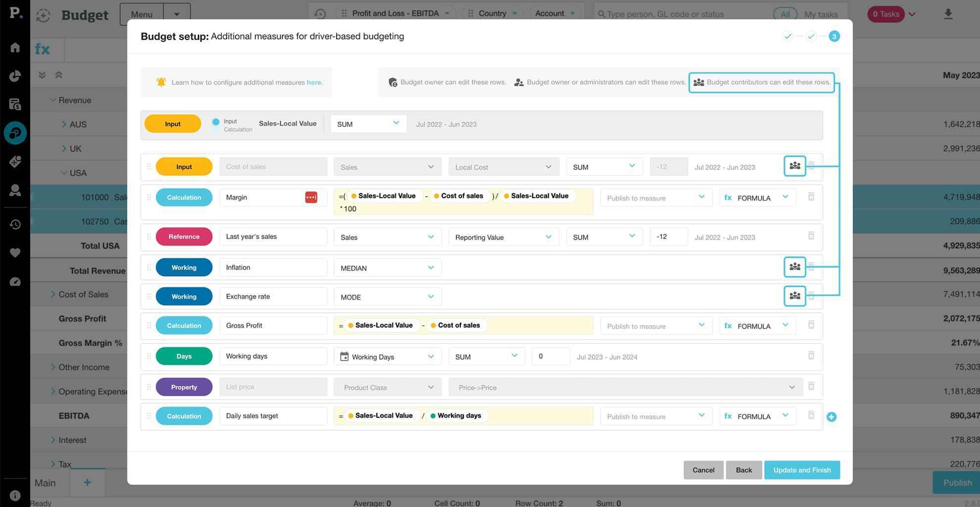
Task: Click the pink Reference type badge
Action: point(184,237)
